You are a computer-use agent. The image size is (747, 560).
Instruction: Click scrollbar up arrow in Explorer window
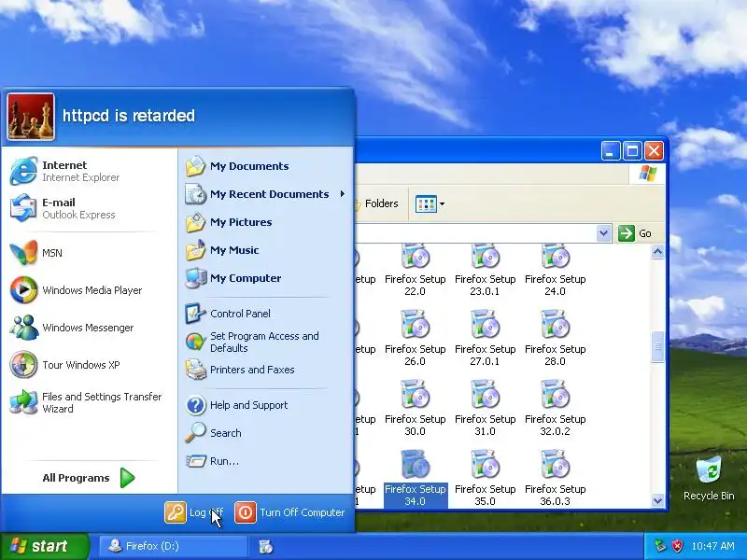(657, 252)
